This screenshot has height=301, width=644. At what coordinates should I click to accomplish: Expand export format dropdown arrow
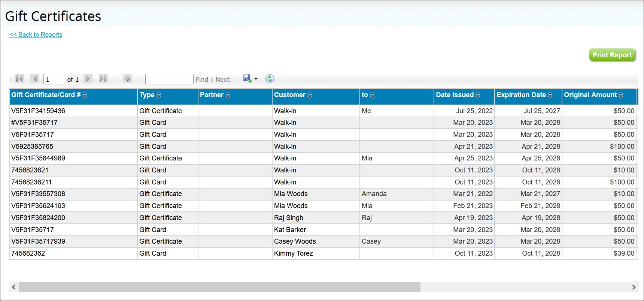click(256, 79)
